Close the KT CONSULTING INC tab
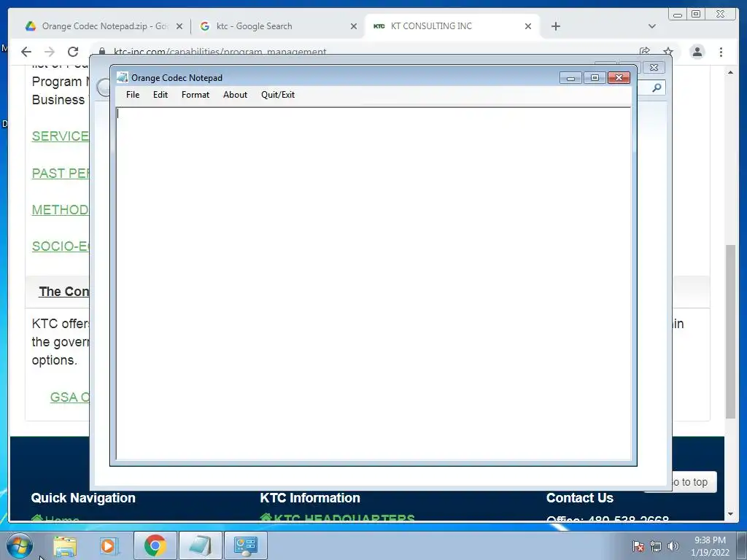Screen dimensions: 747x560 coord(528,26)
